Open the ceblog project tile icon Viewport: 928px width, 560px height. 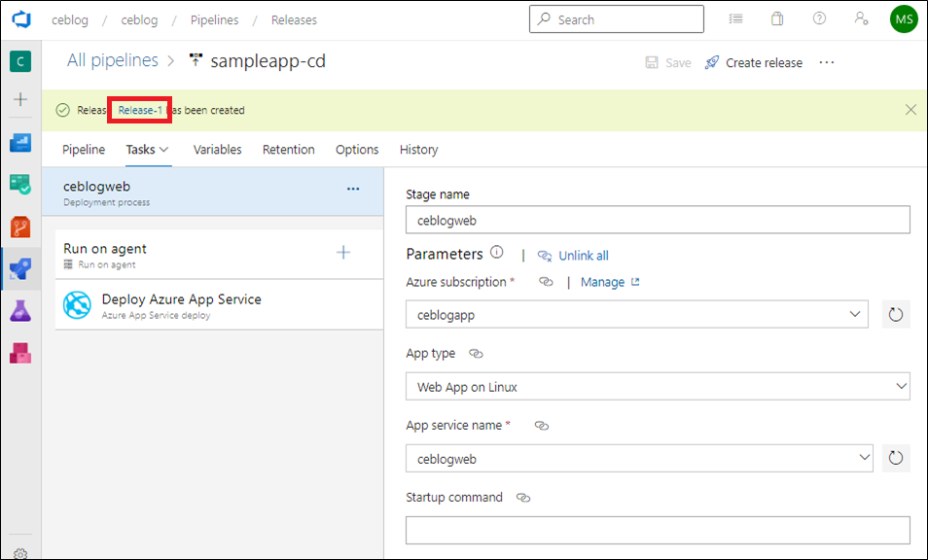[x=20, y=61]
